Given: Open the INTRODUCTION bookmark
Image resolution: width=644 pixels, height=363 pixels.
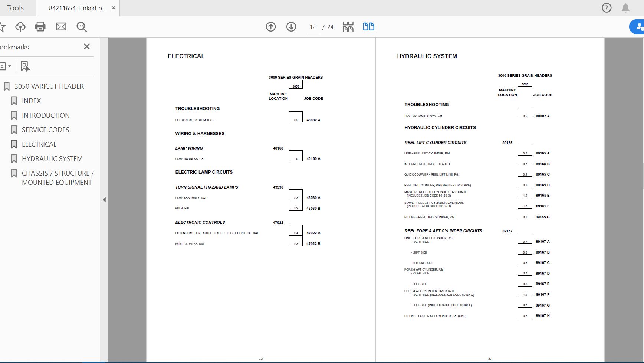Looking at the screenshot, I should point(46,115).
